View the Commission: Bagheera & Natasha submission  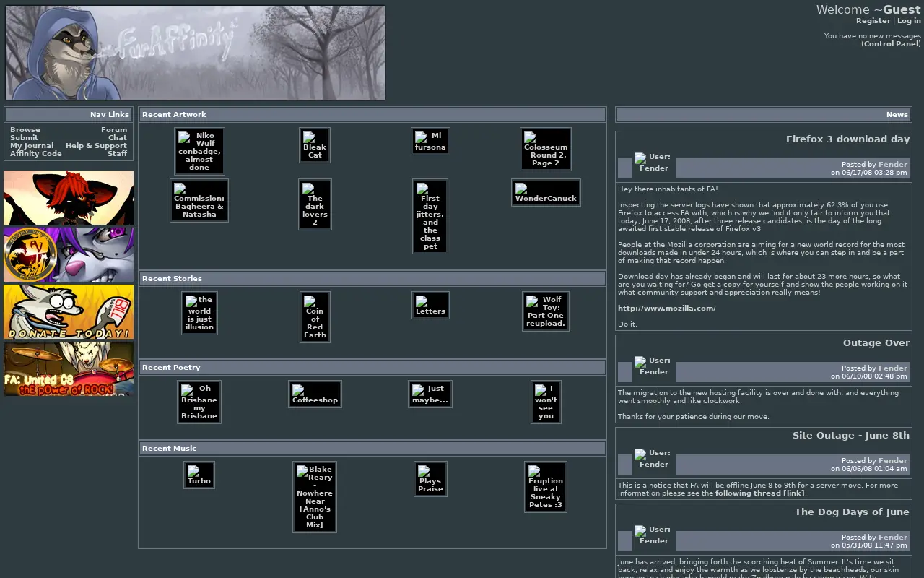199,200
